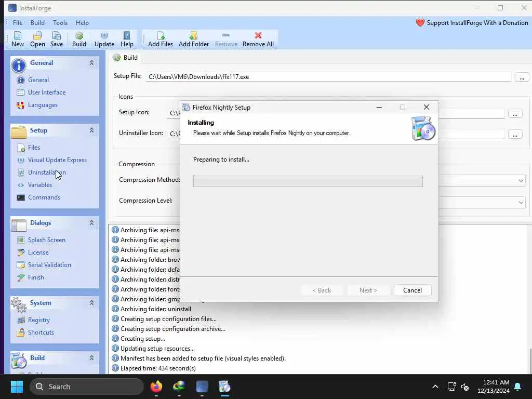The image size is (532, 399).
Task: Click the Setup File path field
Action: point(328,77)
